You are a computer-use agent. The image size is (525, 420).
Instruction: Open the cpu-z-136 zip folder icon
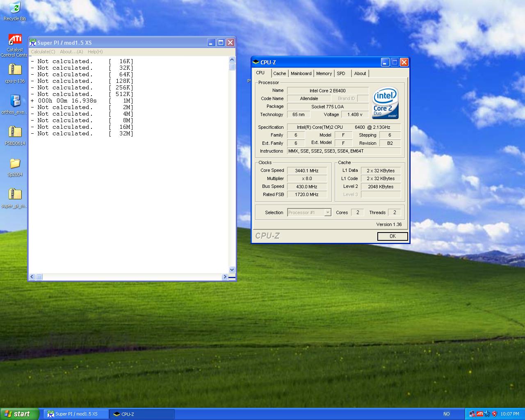[x=15, y=73]
